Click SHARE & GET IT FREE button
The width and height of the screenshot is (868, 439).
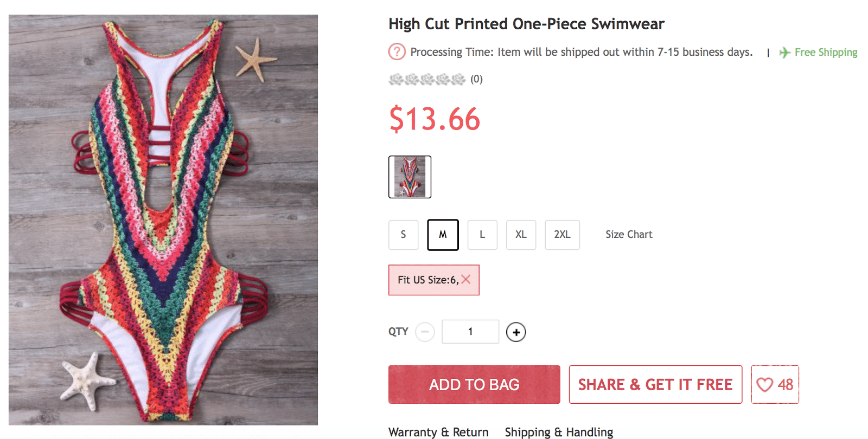[655, 385]
